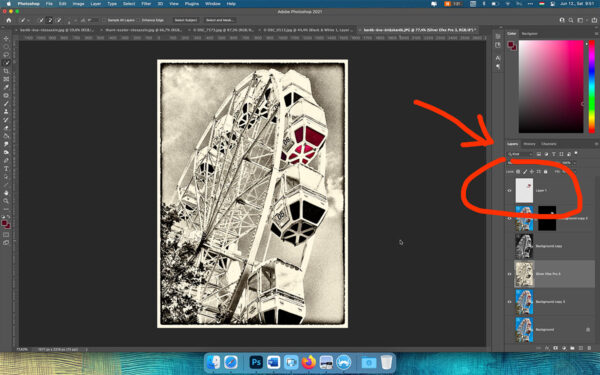
Task: Click black layer mask thumbnail
Action: point(547,218)
